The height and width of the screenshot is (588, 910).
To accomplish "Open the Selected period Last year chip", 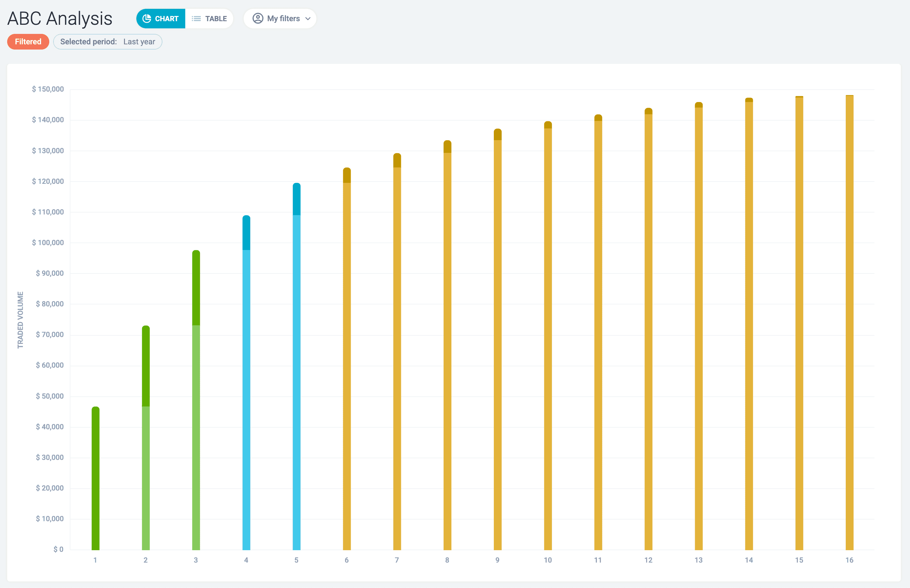I will click(x=108, y=42).
